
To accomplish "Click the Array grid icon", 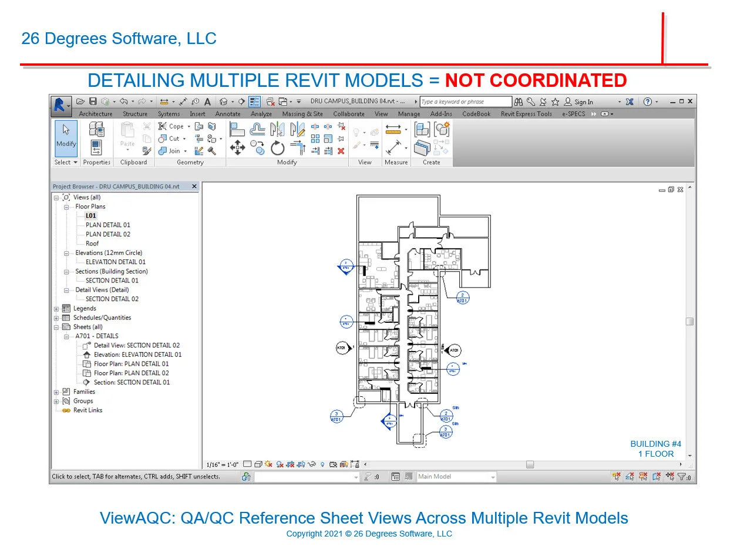I will (x=315, y=138).
